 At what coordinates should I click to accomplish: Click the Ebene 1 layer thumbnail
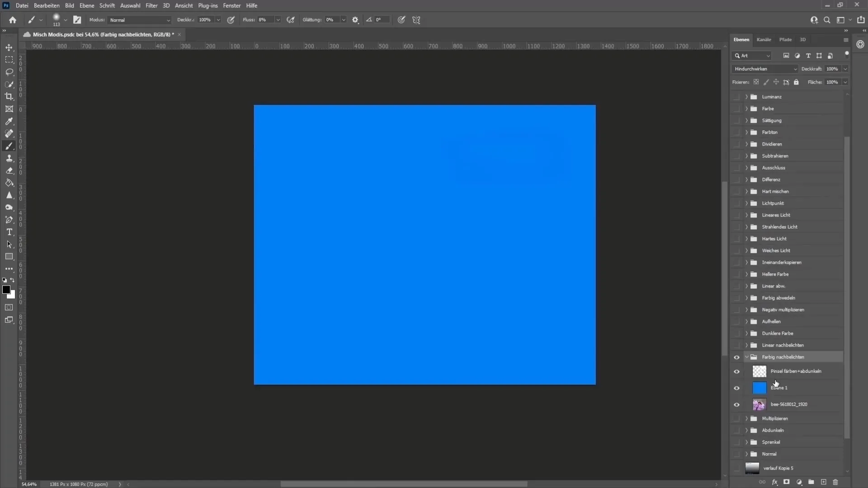tap(759, 387)
